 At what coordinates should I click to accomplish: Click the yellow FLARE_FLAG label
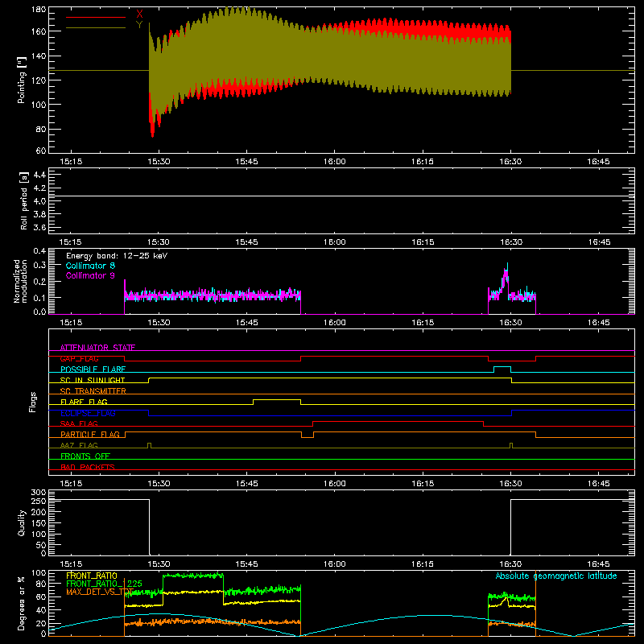pyautogui.click(x=84, y=402)
